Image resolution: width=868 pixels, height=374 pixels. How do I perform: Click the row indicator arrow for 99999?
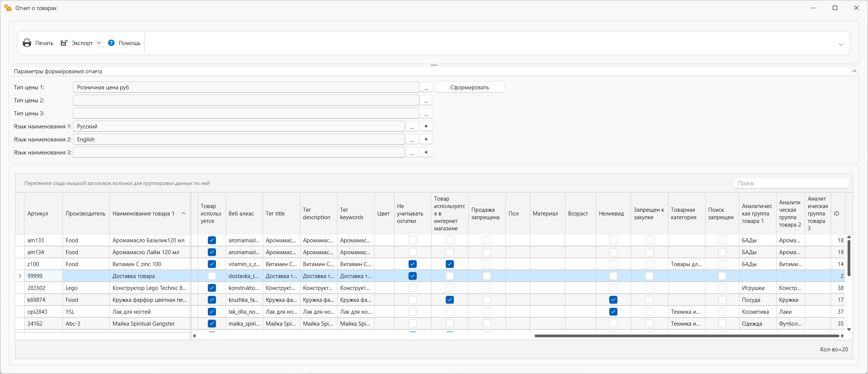coord(20,276)
